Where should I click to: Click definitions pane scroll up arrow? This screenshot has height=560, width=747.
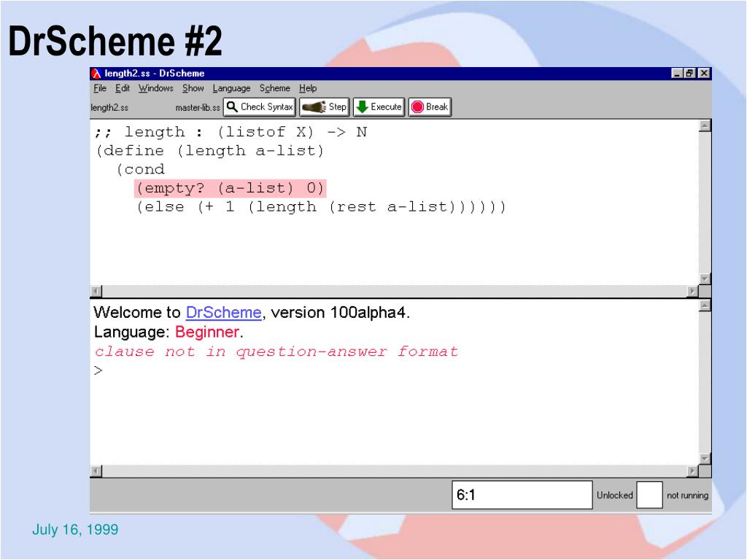[x=705, y=125]
